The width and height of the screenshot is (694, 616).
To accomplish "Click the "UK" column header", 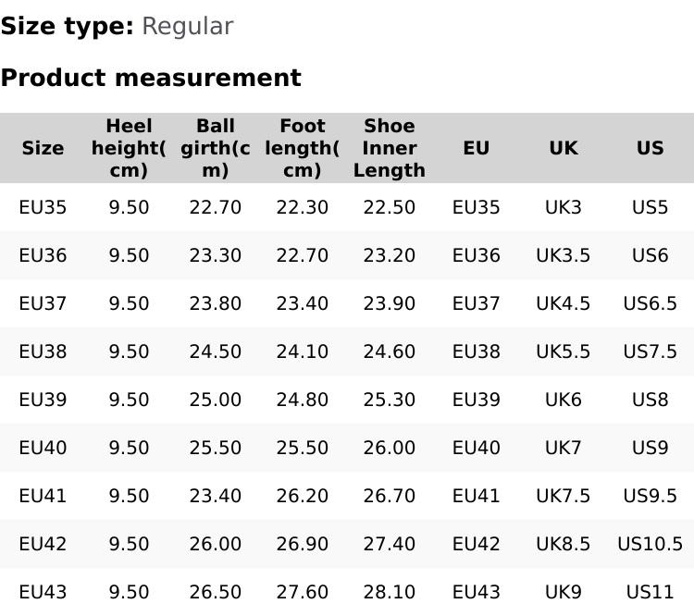I will click(x=563, y=148).
